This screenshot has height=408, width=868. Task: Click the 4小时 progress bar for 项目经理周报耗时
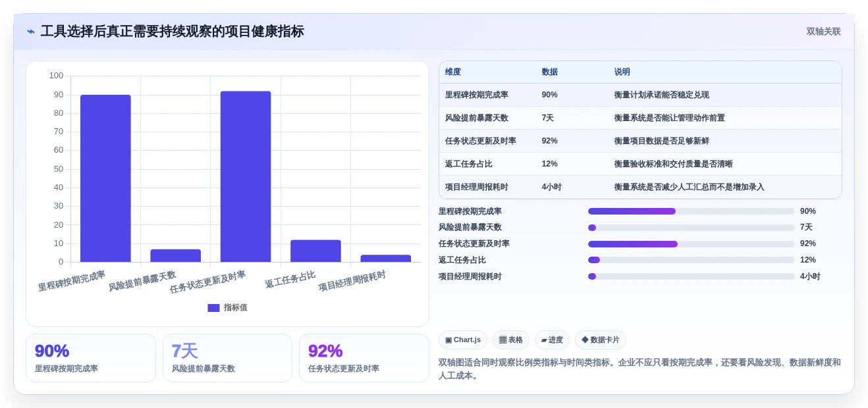pos(692,276)
